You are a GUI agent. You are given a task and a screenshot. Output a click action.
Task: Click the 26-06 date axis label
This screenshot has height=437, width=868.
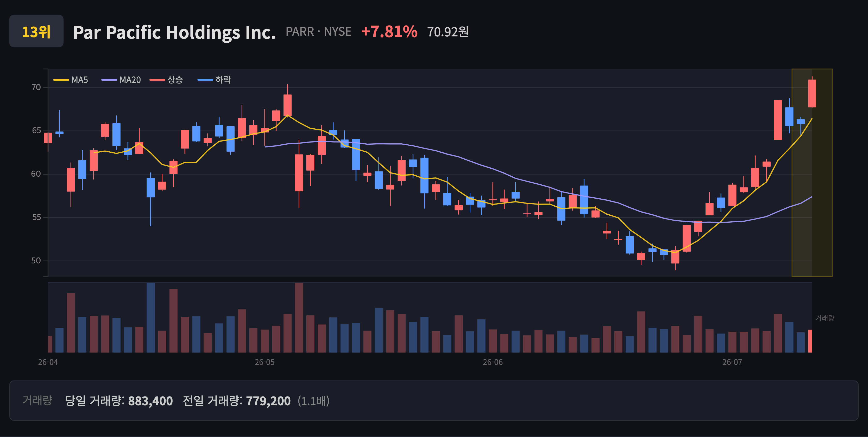(493, 362)
